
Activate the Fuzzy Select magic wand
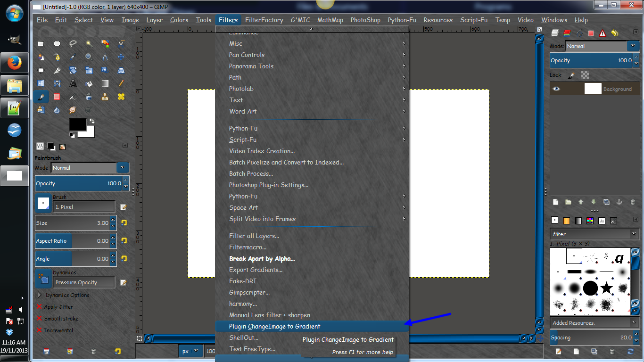89,44
